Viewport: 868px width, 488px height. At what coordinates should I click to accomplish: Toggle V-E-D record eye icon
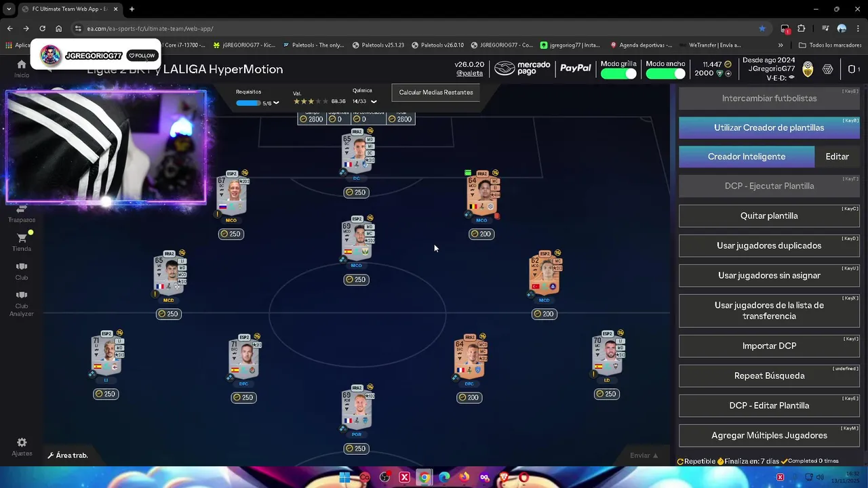[x=791, y=78]
